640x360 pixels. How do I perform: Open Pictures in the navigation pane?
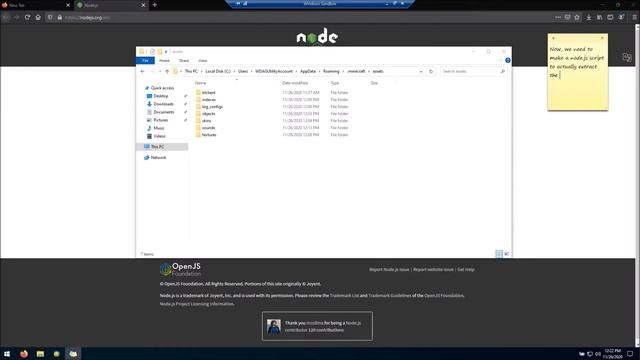(160, 120)
